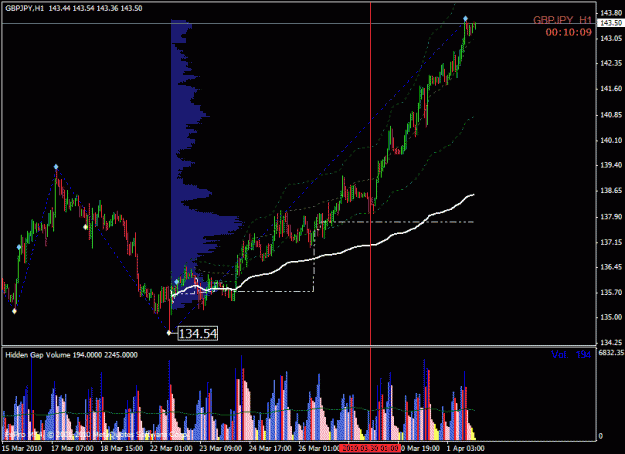
Task: Click the 142.35 price axis value
Action: [x=611, y=63]
